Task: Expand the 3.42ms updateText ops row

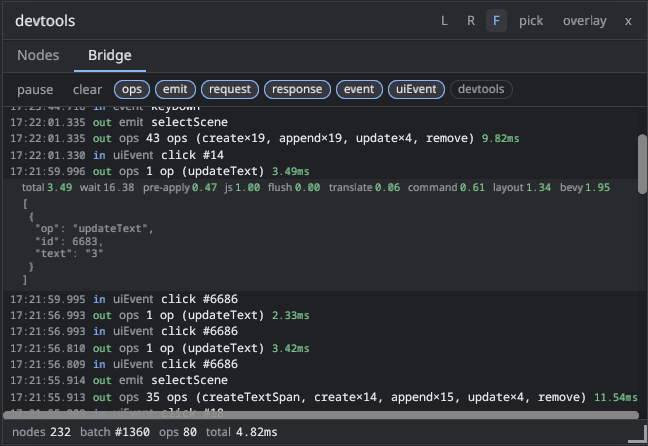Action: pyautogui.click(x=320, y=348)
